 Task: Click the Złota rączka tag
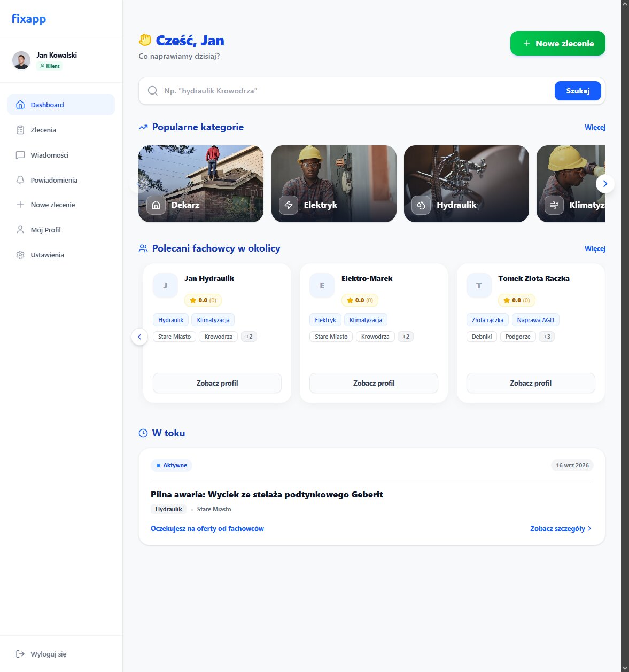pyautogui.click(x=487, y=320)
